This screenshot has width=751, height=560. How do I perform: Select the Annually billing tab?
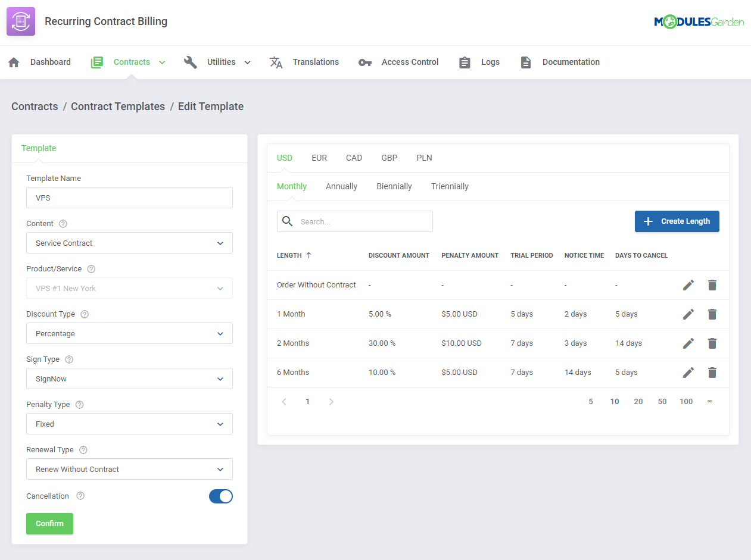coord(341,186)
